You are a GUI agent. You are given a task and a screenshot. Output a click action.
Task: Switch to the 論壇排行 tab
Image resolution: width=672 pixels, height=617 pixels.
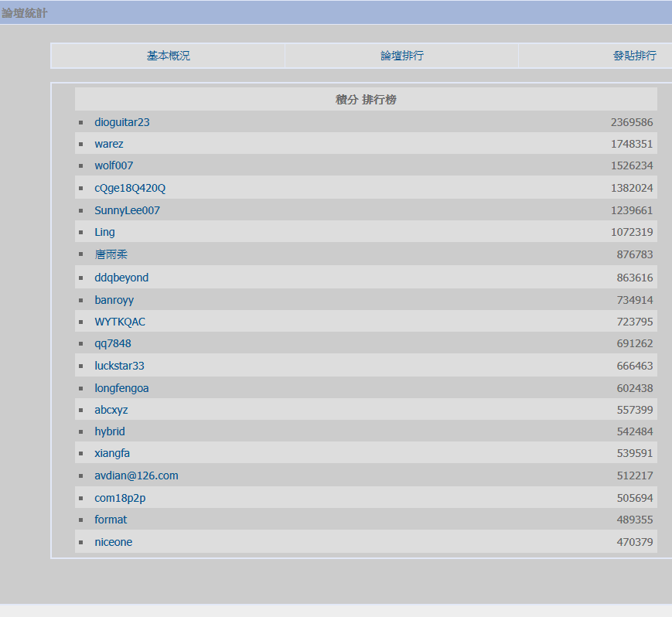(x=401, y=56)
